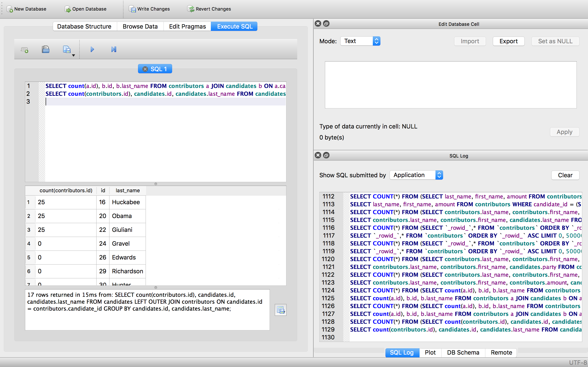Viewport: 588px width, 367px height.
Task: Open the DB Schema tab
Action: tap(463, 352)
